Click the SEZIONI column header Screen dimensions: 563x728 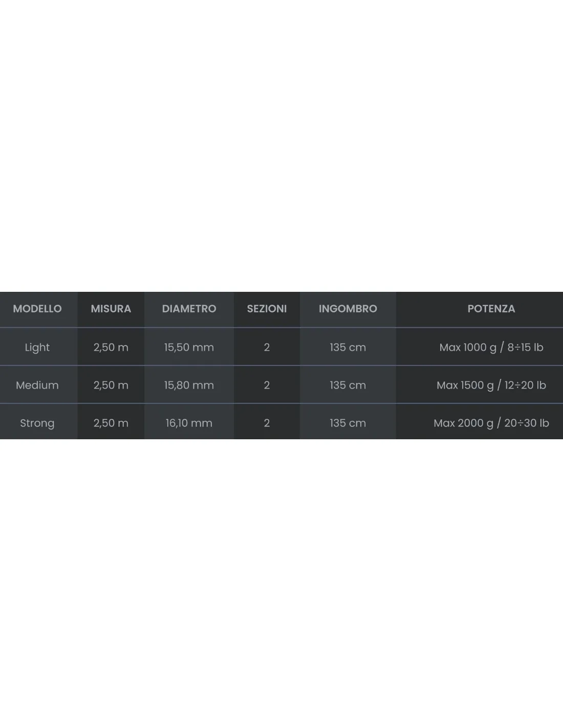[267, 309]
